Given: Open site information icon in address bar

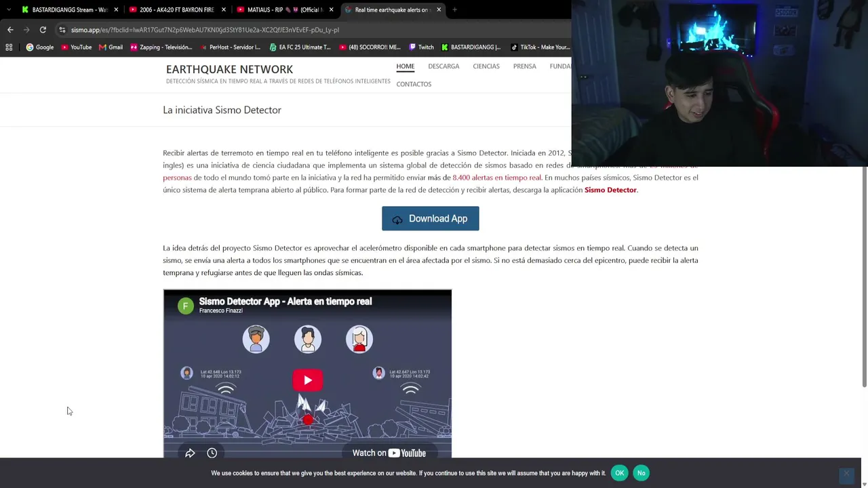Looking at the screenshot, I should click(x=62, y=30).
